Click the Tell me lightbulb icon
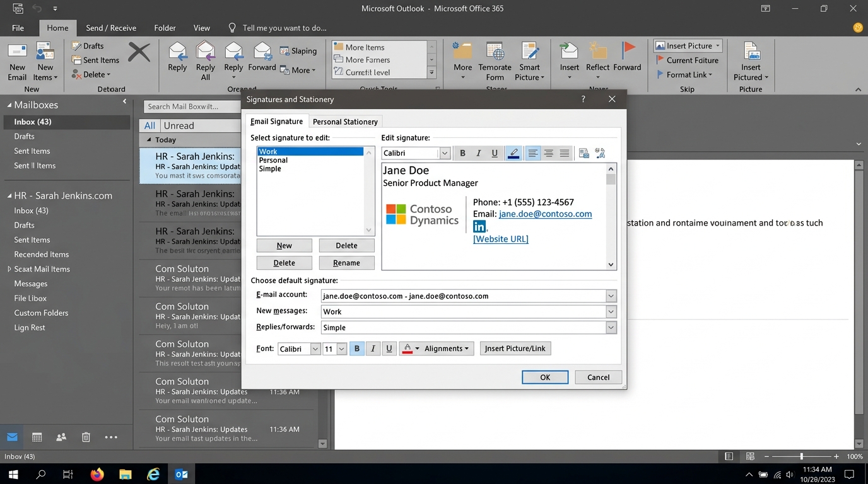The image size is (868, 484). 232,28
